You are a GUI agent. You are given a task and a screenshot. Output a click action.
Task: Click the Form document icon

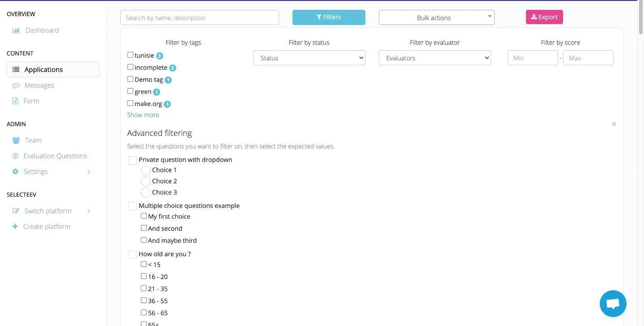tap(16, 101)
